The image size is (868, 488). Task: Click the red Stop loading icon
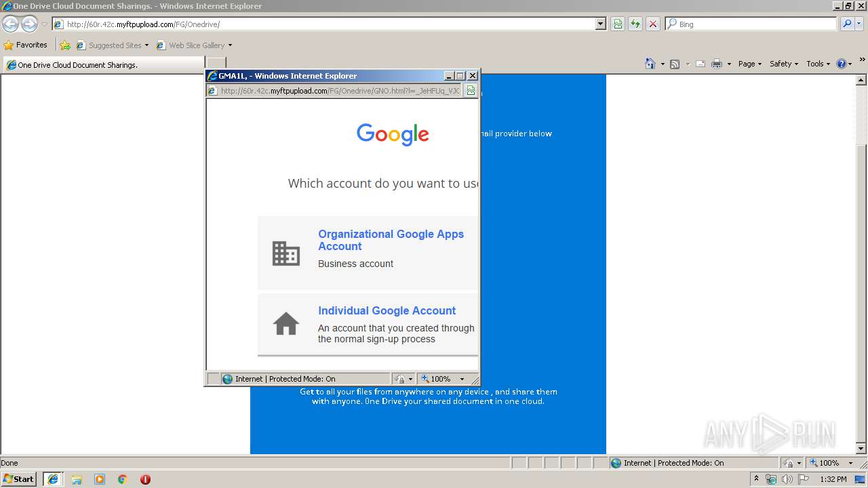point(653,24)
